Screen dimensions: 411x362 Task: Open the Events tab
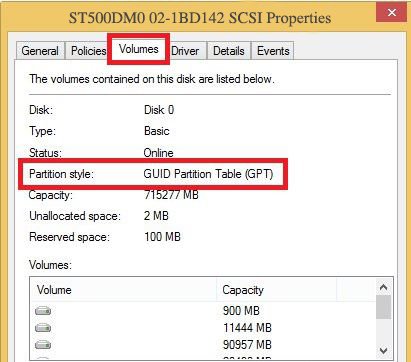point(273,51)
